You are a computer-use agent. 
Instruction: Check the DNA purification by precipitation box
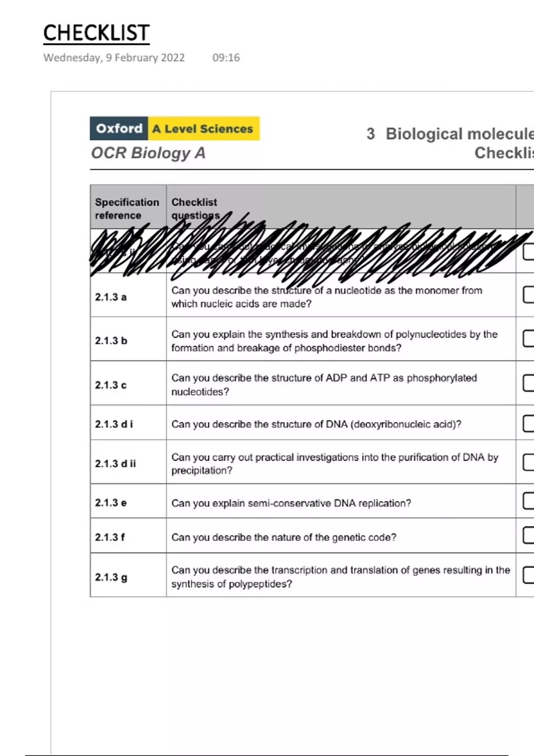529,462
